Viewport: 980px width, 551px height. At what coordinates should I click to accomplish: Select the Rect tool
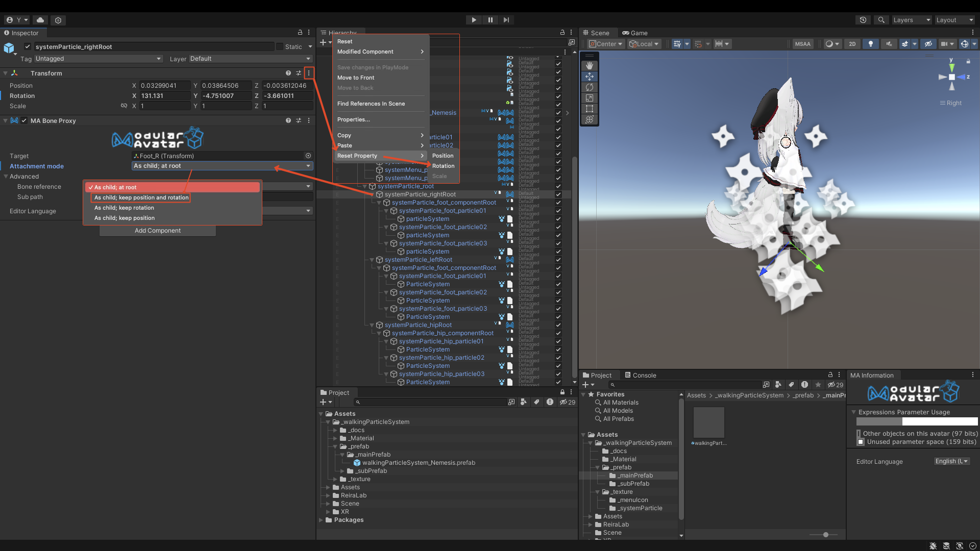590,108
